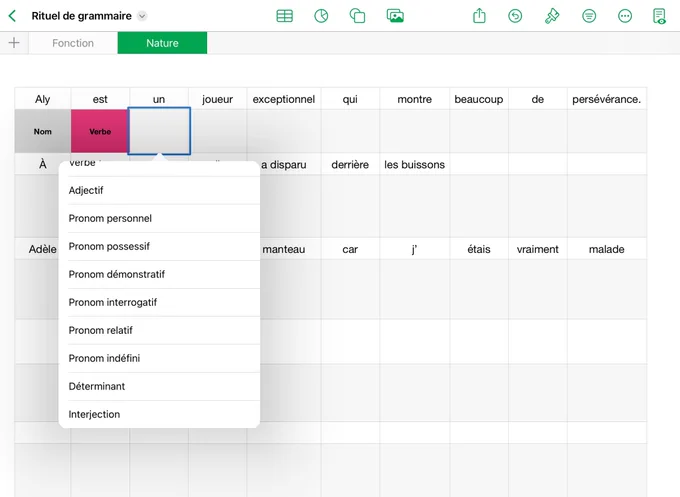Insert a table with the table icon

[284, 16]
